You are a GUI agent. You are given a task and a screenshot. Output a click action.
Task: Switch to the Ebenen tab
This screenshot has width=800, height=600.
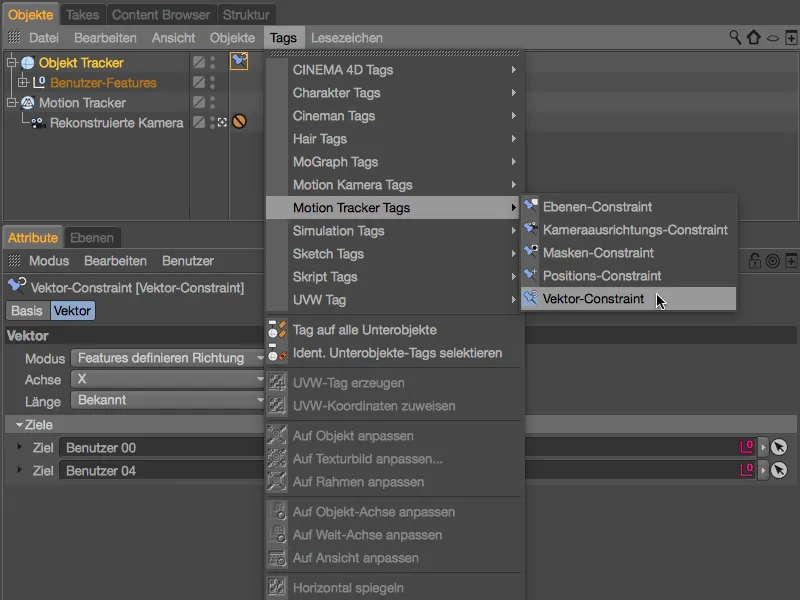click(92, 238)
